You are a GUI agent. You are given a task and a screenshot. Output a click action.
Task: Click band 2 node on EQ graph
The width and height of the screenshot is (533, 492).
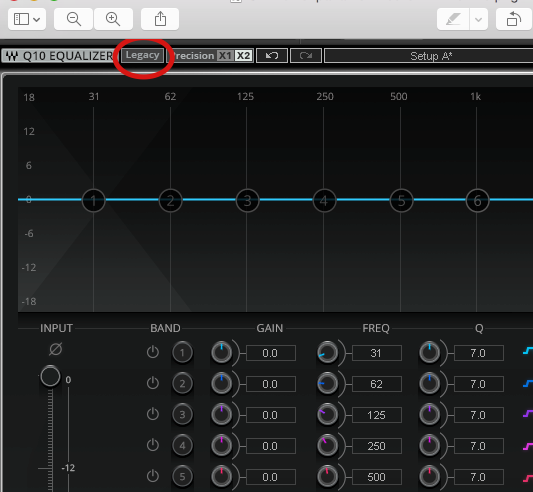[171, 201]
